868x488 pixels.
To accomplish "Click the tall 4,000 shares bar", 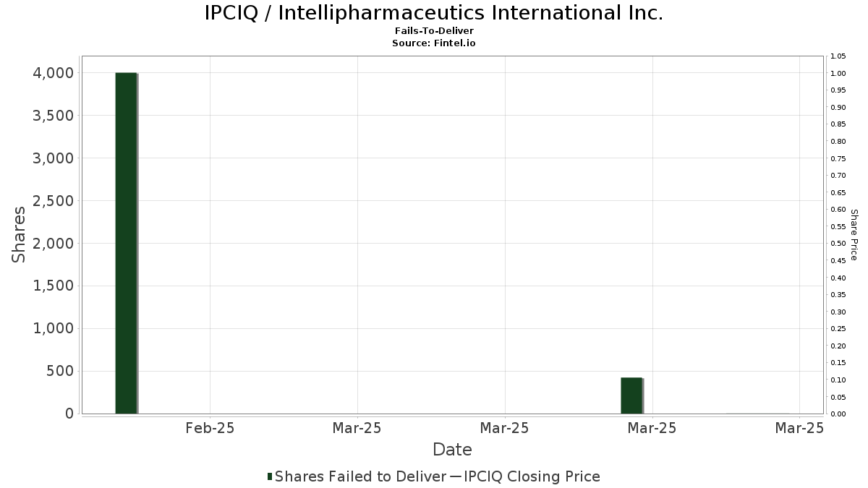I will [x=126, y=243].
